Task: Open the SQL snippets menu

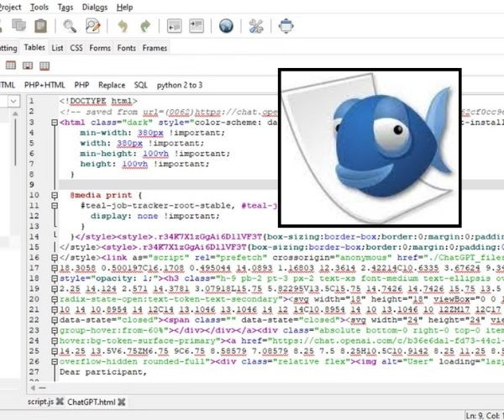Action: pos(140,85)
